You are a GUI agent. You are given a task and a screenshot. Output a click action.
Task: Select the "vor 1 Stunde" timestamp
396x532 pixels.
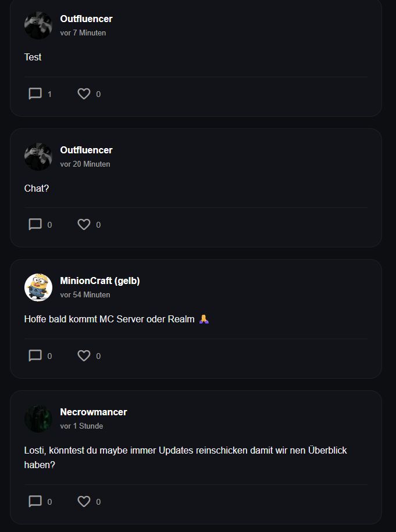pyautogui.click(x=81, y=426)
